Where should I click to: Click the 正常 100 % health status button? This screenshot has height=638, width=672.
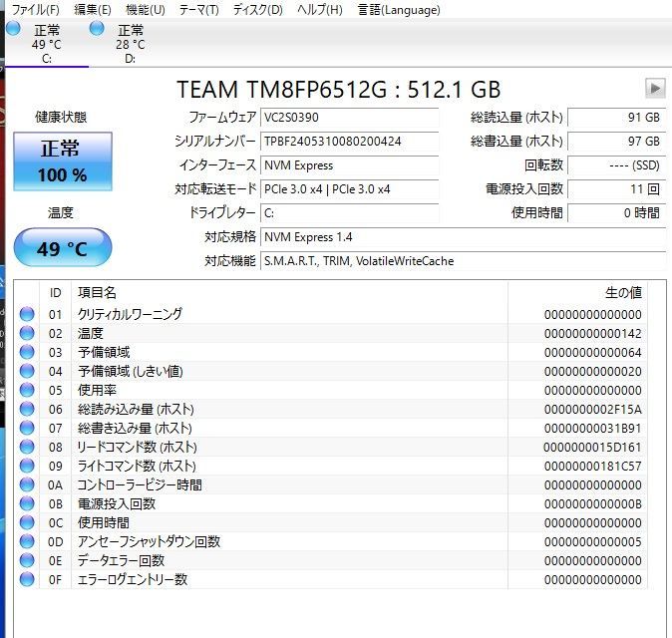pyautogui.click(x=63, y=161)
